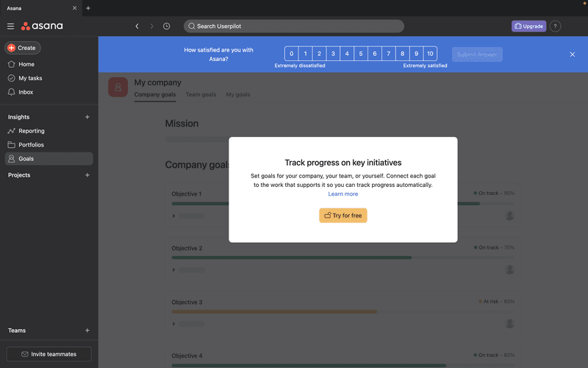
Task: Click Objective 4 progress bar
Action: (343, 365)
